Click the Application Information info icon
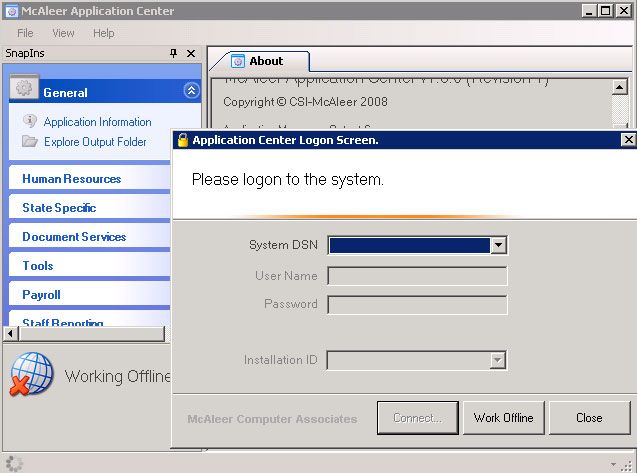This screenshot has height=473, width=637. click(30, 121)
